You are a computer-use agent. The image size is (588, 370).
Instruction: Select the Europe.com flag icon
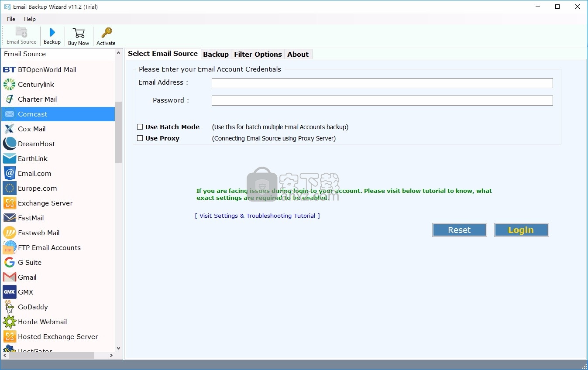tap(9, 188)
